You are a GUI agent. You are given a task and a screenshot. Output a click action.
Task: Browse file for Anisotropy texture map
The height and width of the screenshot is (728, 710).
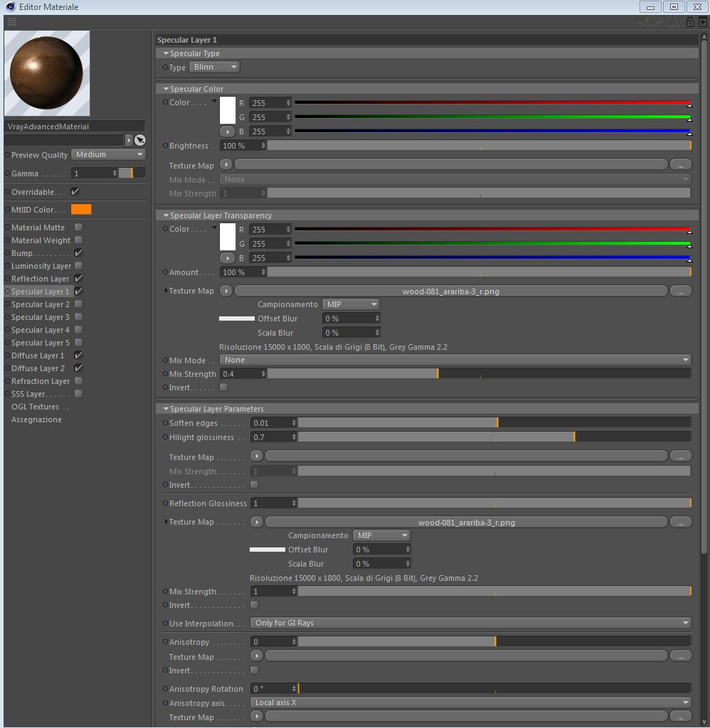pos(681,656)
